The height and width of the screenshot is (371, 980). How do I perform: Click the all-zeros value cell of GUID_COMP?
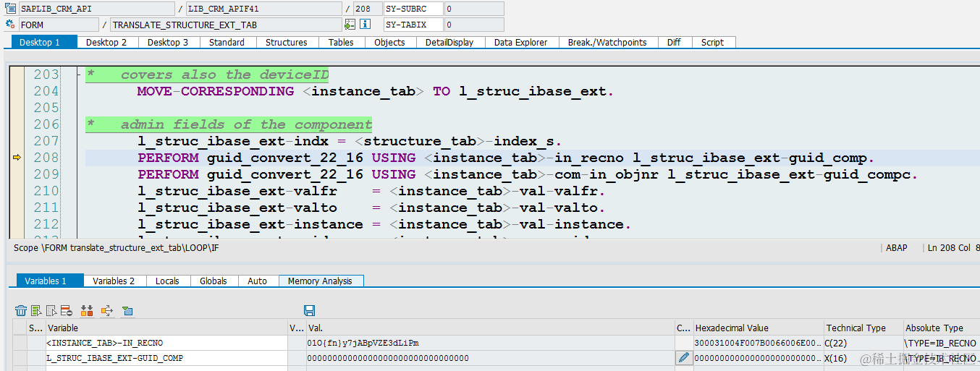pyautogui.click(x=490, y=358)
